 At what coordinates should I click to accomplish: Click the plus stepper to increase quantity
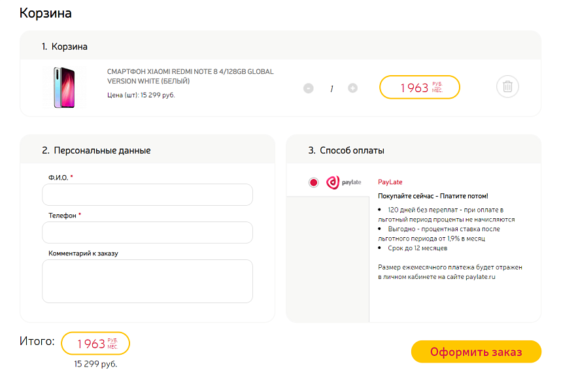(353, 88)
